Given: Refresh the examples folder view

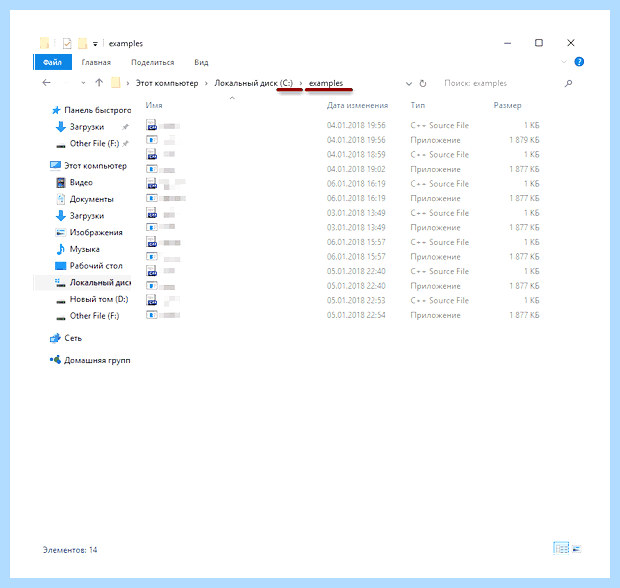Looking at the screenshot, I should pos(423,83).
